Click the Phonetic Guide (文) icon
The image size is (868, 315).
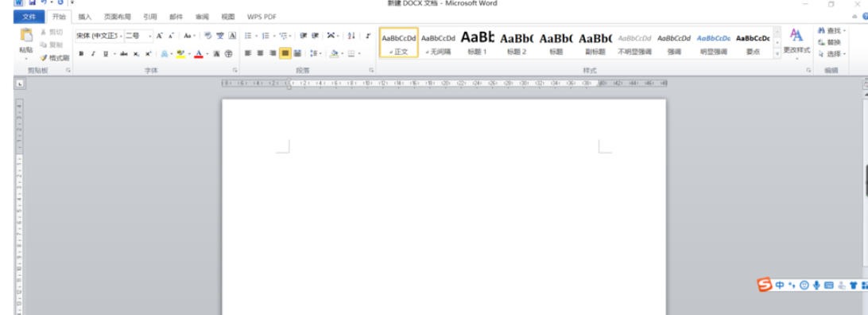(x=219, y=36)
